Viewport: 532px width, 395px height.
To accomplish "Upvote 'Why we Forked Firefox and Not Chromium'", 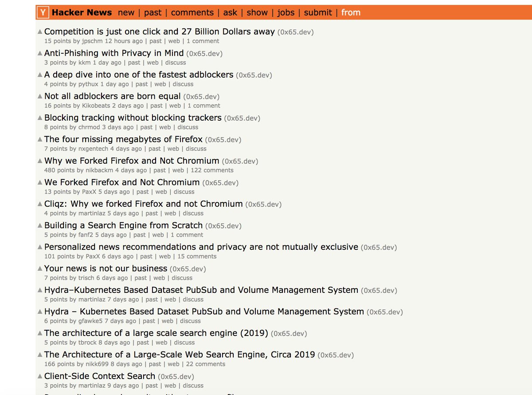I will pos(40,161).
